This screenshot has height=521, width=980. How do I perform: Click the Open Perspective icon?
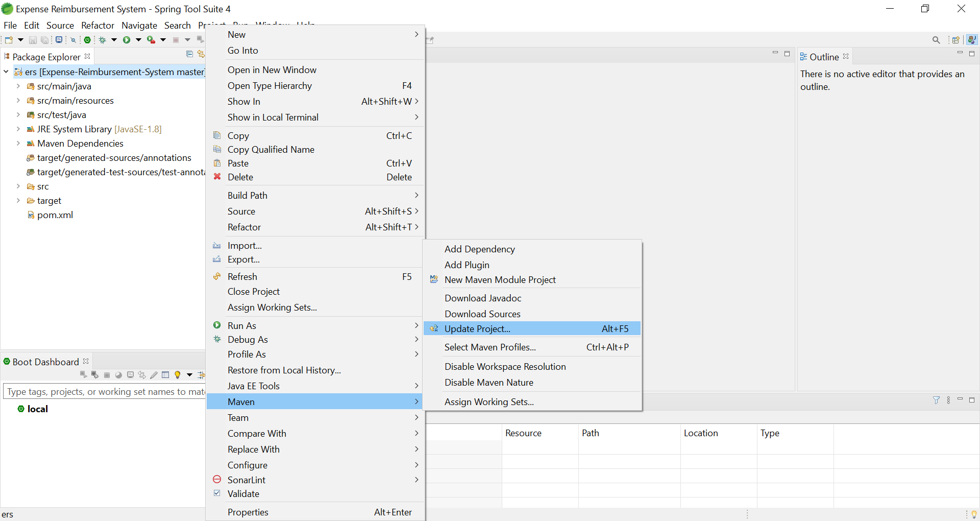tap(956, 40)
